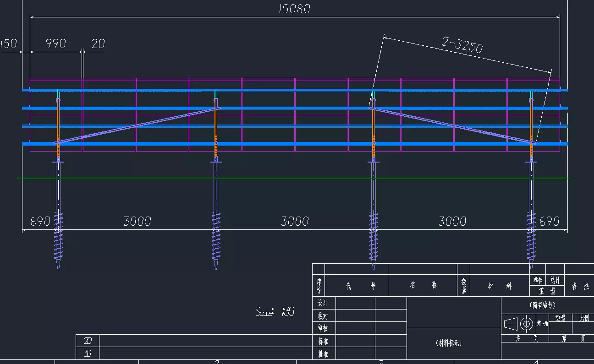This screenshot has height=364, width=594.
Task: Select the left diagonal brace
Action: [x=137, y=125]
